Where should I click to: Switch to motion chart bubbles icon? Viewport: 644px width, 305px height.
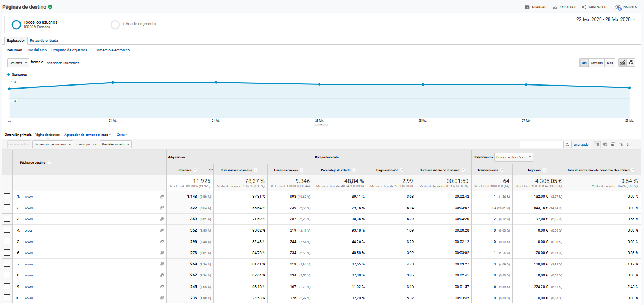pyautogui.click(x=631, y=63)
